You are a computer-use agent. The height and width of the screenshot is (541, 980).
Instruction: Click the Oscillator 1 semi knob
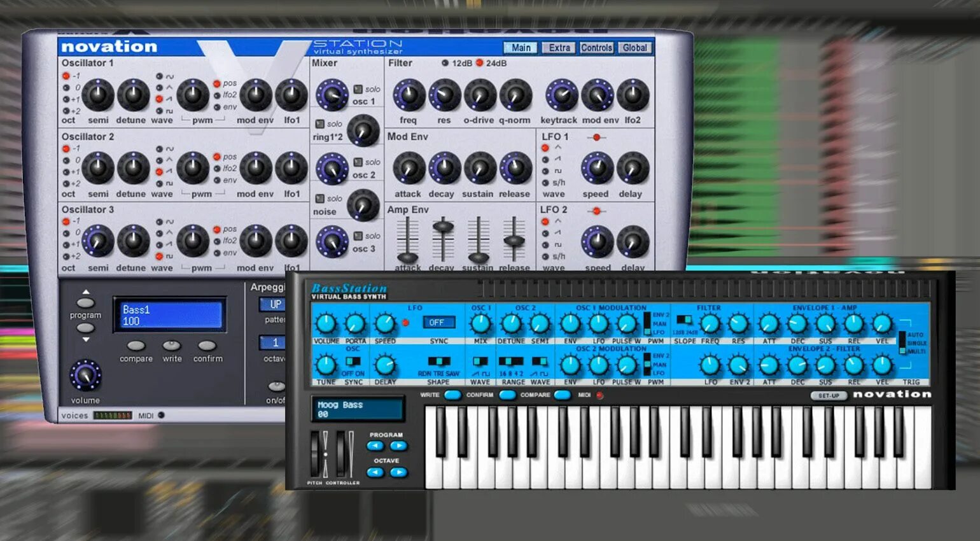(x=97, y=95)
